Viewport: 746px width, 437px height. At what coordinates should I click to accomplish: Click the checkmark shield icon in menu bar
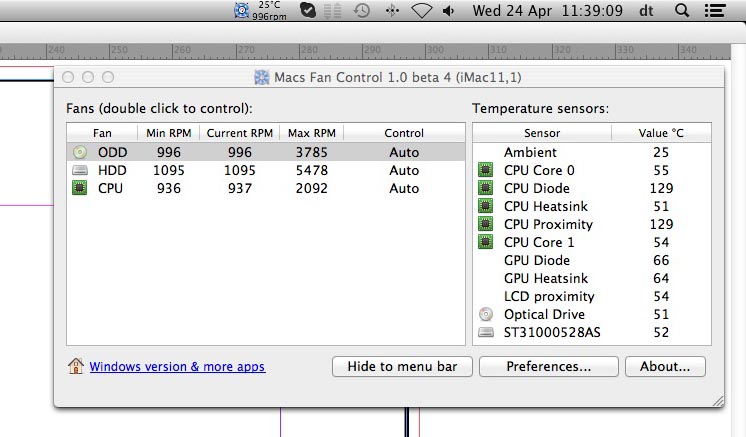(308, 10)
